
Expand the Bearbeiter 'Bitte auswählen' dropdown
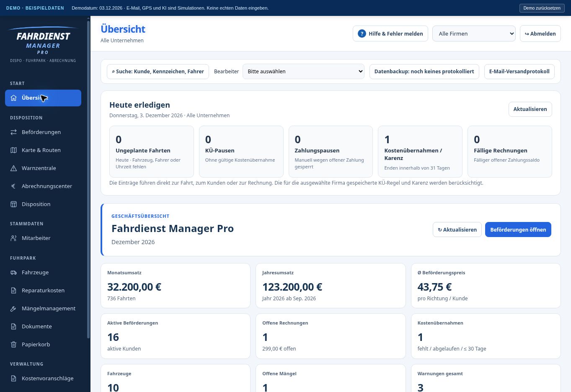[303, 72]
